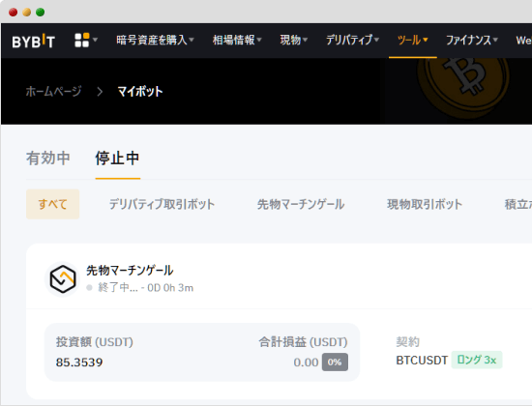Click the 先物マーチンゲール card title
532x406 pixels.
(x=130, y=271)
